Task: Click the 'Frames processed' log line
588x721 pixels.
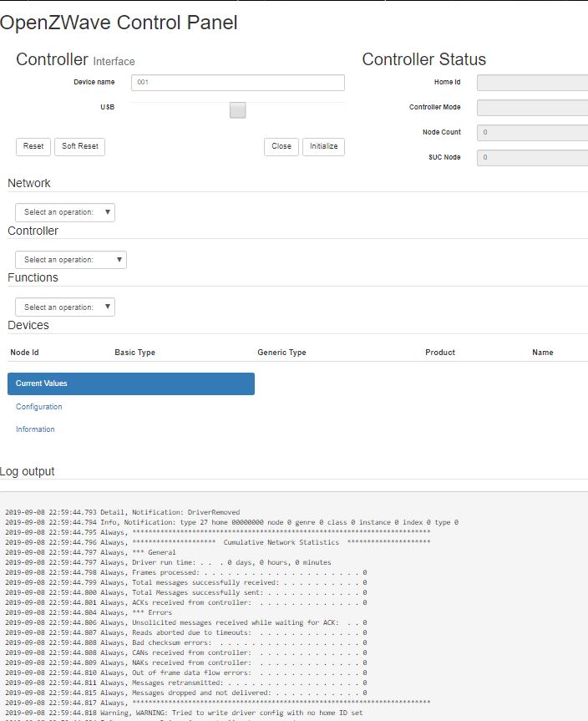Action: click(x=186, y=572)
